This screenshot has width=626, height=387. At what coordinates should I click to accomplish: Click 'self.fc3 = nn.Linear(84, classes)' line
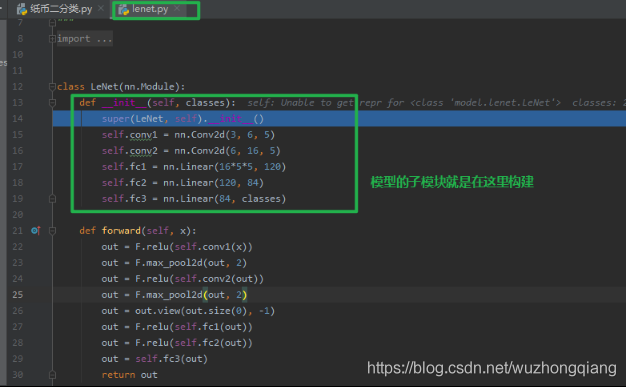coord(194,198)
